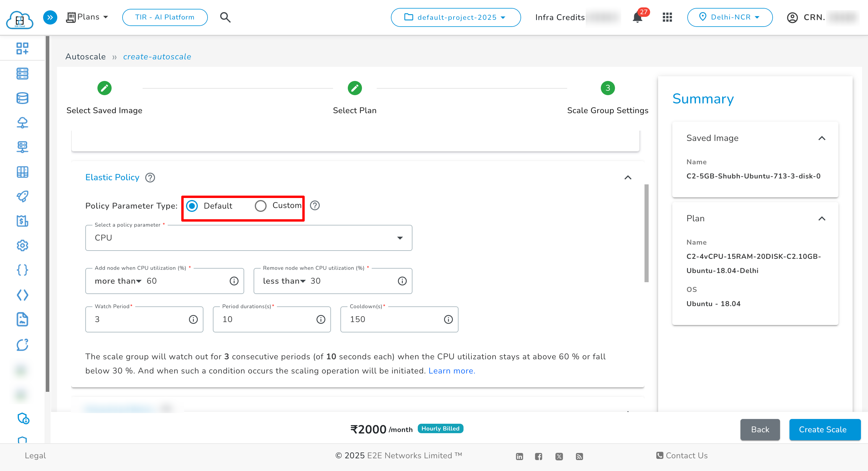Open the default-project-2025 project selector

pyautogui.click(x=456, y=17)
